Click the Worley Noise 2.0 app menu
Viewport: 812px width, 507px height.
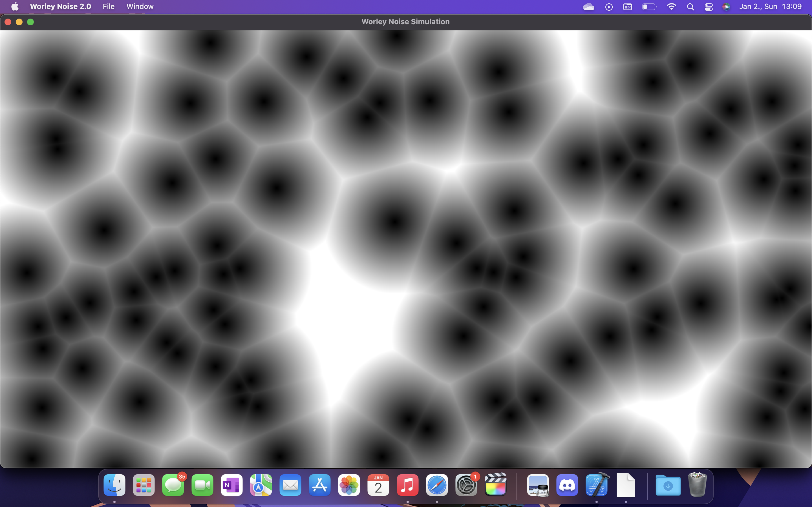(x=60, y=6)
